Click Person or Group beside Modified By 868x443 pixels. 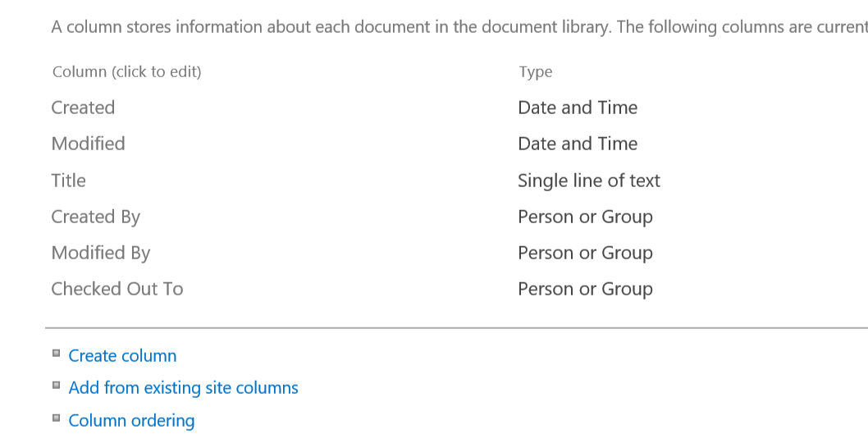pyautogui.click(x=585, y=253)
